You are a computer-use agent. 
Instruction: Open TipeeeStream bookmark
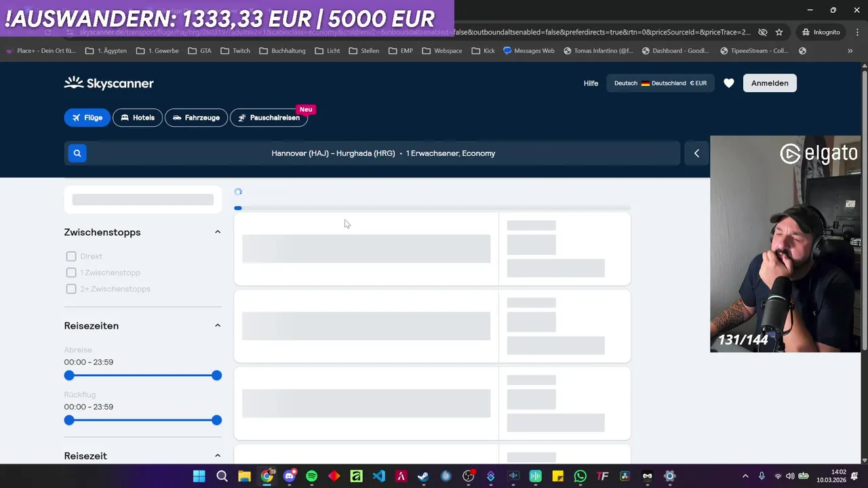tap(754, 51)
